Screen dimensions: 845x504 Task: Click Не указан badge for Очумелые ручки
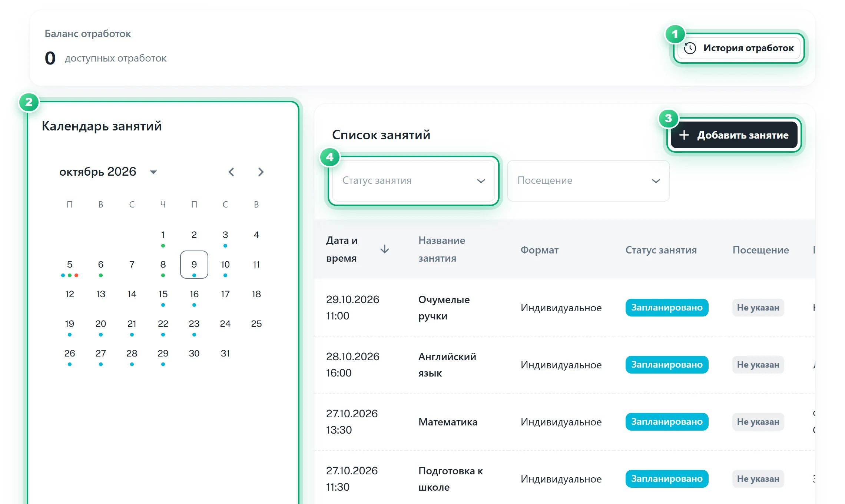pos(758,308)
